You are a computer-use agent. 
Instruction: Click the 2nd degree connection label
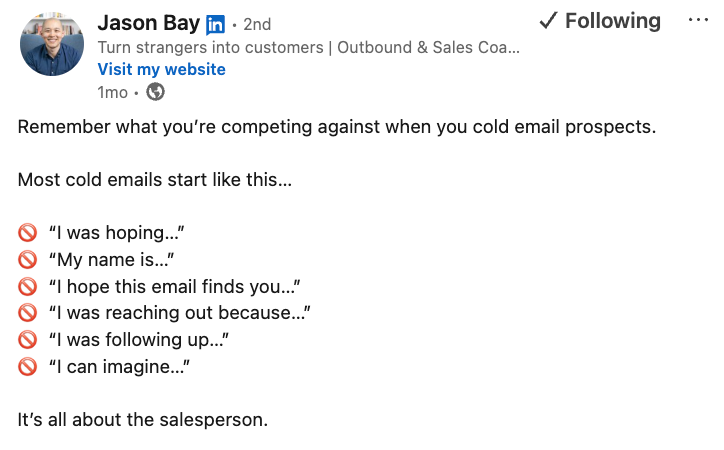point(257,24)
